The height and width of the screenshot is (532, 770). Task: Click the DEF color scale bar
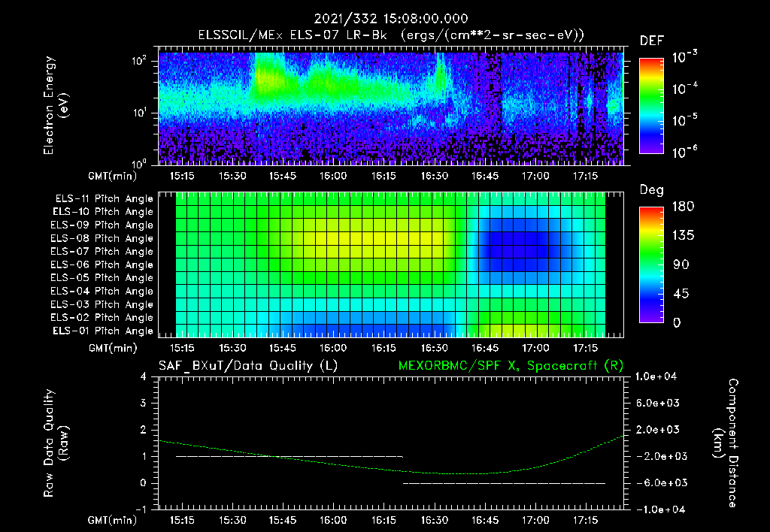click(x=651, y=105)
